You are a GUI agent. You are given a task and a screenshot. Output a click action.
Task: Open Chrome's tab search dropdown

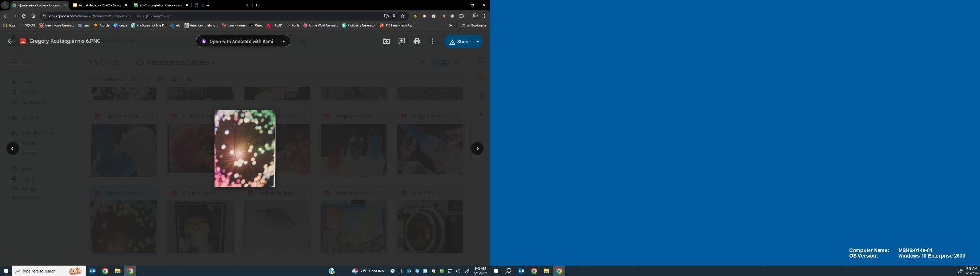pos(4,5)
